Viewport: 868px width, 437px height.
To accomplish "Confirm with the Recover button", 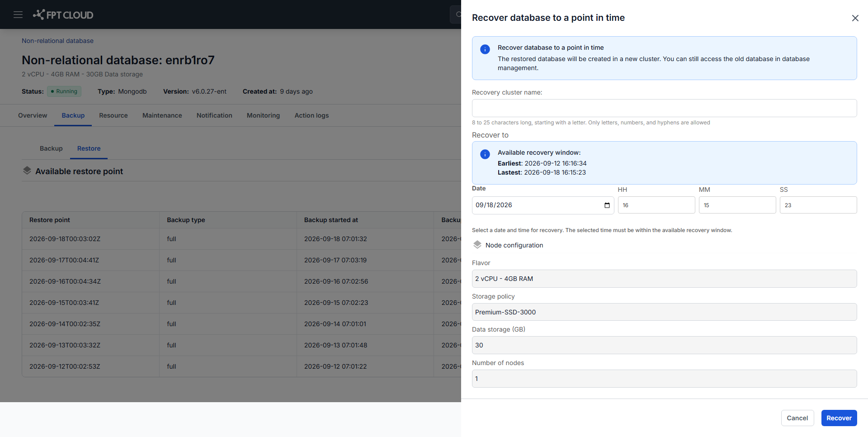I will point(839,418).
